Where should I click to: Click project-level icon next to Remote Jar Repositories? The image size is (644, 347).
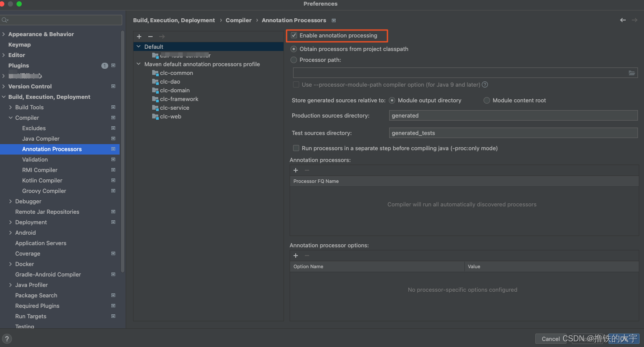(x=113, y=212)
